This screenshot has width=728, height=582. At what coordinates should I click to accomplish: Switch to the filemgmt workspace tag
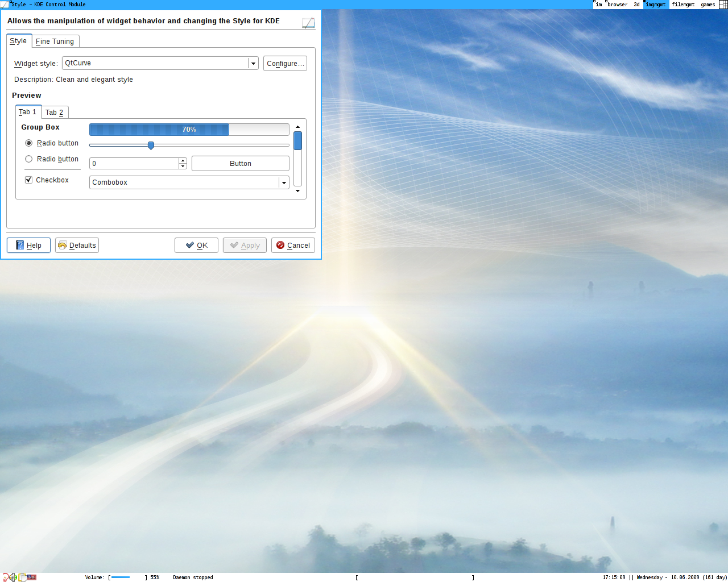pyautogui.click(x=683, y=5)
